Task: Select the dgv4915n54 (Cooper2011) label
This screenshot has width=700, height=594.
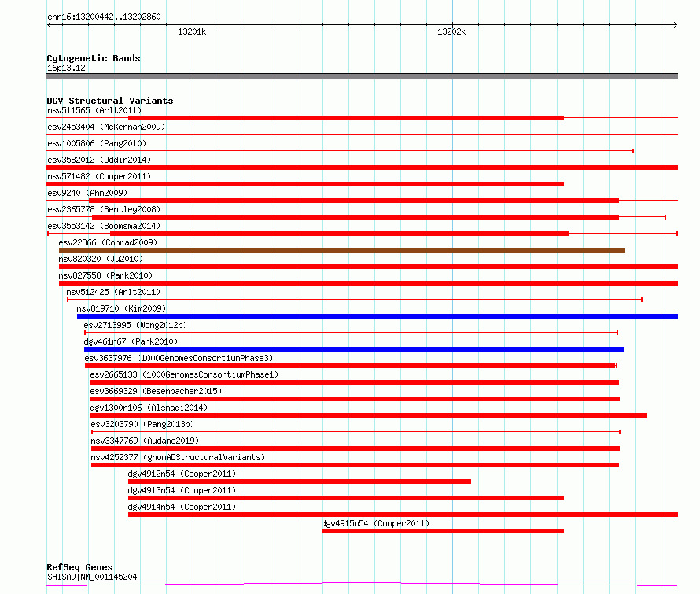Action: (x=375, y=523)
